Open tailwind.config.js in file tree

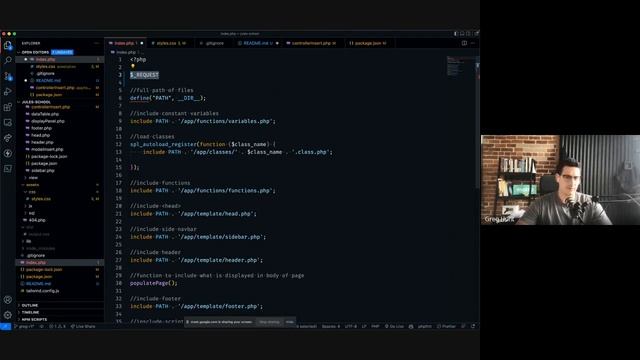[42, 291]
